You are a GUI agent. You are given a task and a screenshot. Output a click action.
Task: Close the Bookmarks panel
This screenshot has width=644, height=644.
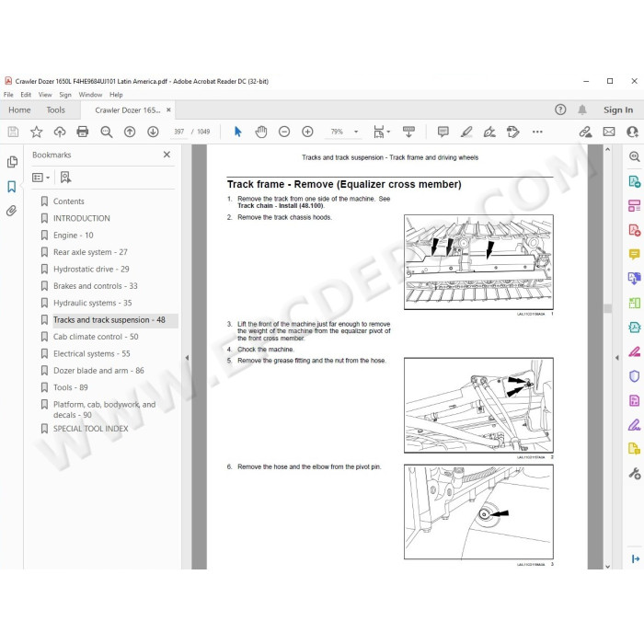pos(167,155)
